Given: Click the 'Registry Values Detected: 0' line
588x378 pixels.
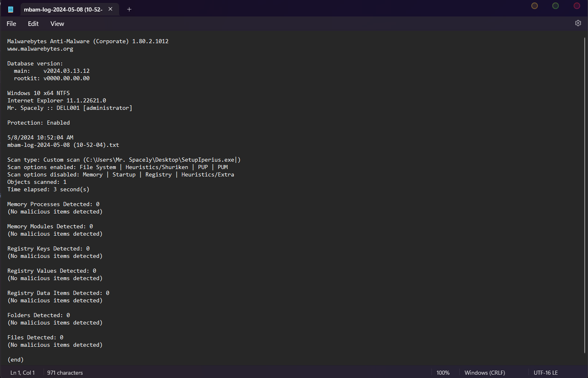Looking at the screenshot, I should [x=52, y=271].
